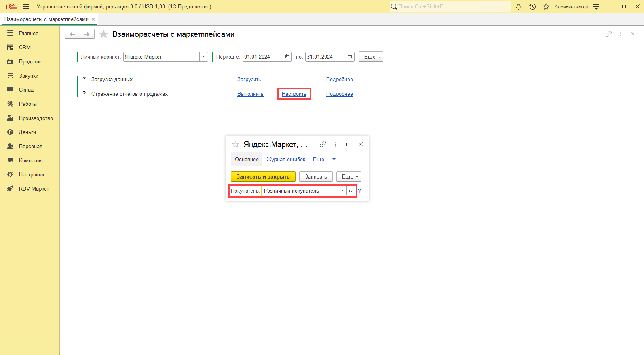Open Персонал section
This screenshot has width=644, height=355.
click(x=30, y=146)
